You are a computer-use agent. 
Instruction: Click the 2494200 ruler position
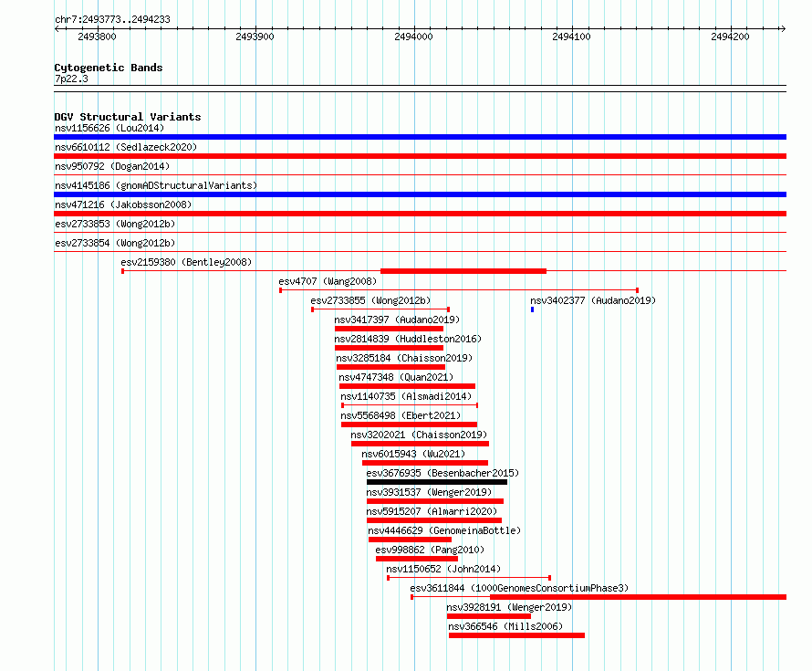[x=730, y=37]
